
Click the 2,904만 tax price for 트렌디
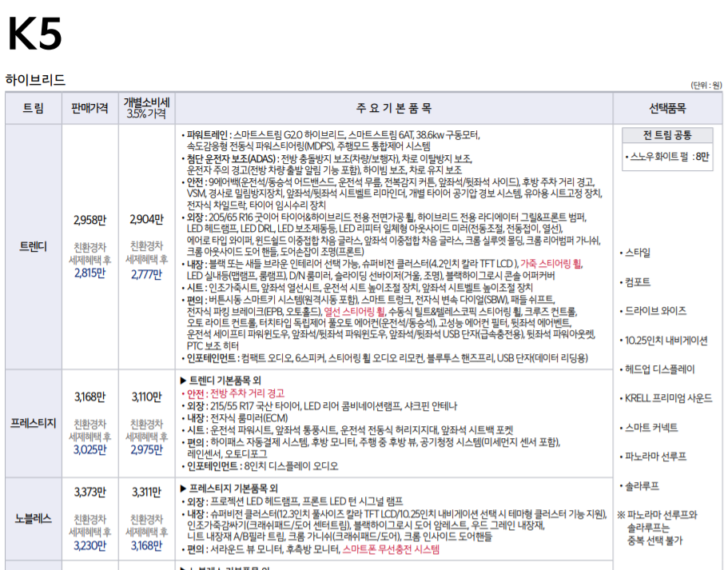pos(147,220)
